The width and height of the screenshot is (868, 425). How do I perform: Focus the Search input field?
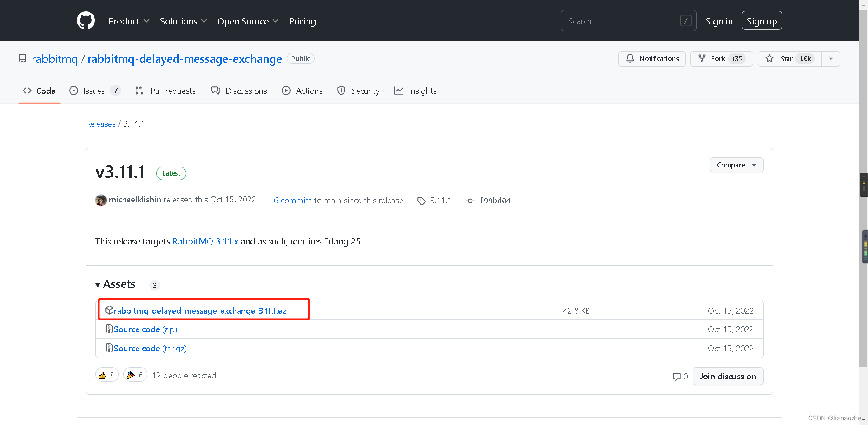(628, 21)
